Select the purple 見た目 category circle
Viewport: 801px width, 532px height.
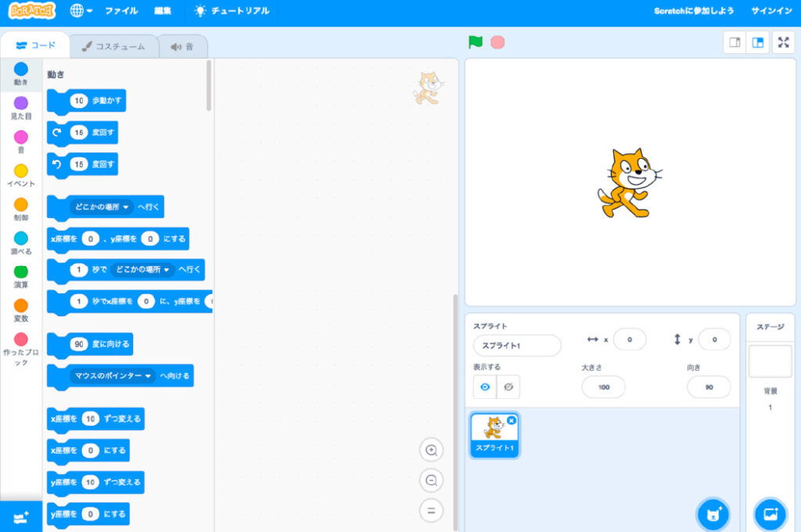(21, 103)
